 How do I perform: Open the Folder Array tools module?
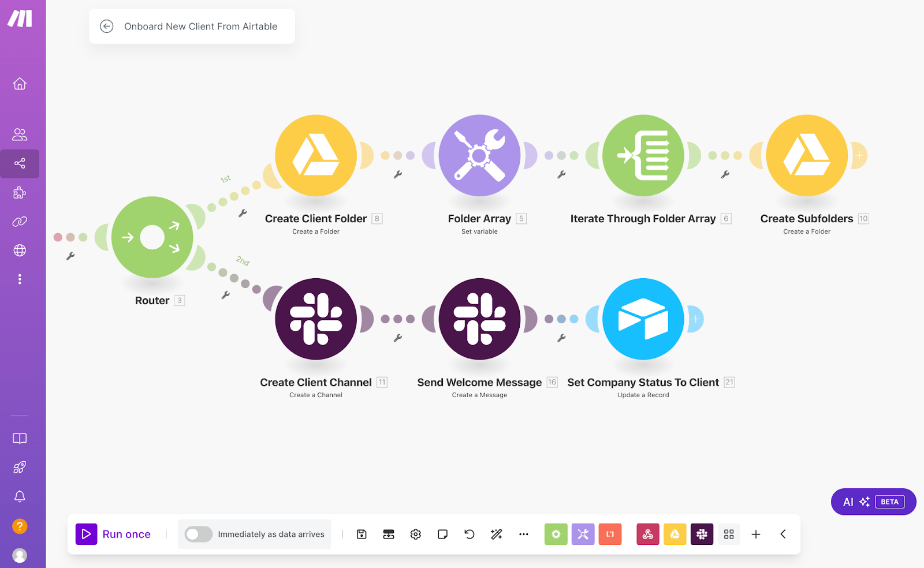click(x=479, y=156)
